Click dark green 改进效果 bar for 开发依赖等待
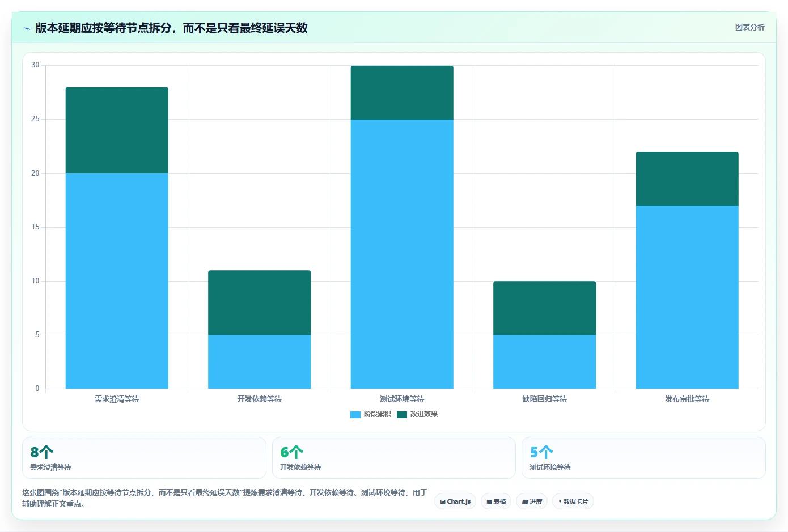Image resolution: width=788 pixels, height=532 pixels. [260, 303]
